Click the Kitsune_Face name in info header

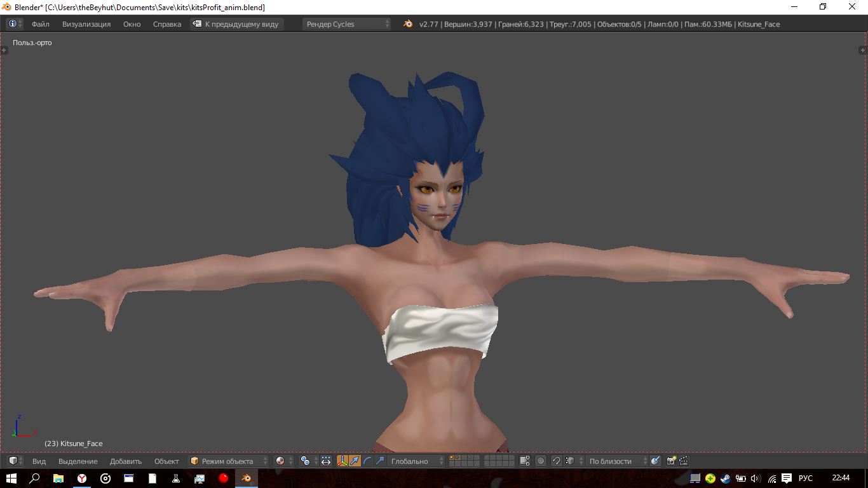click(759, 24)
